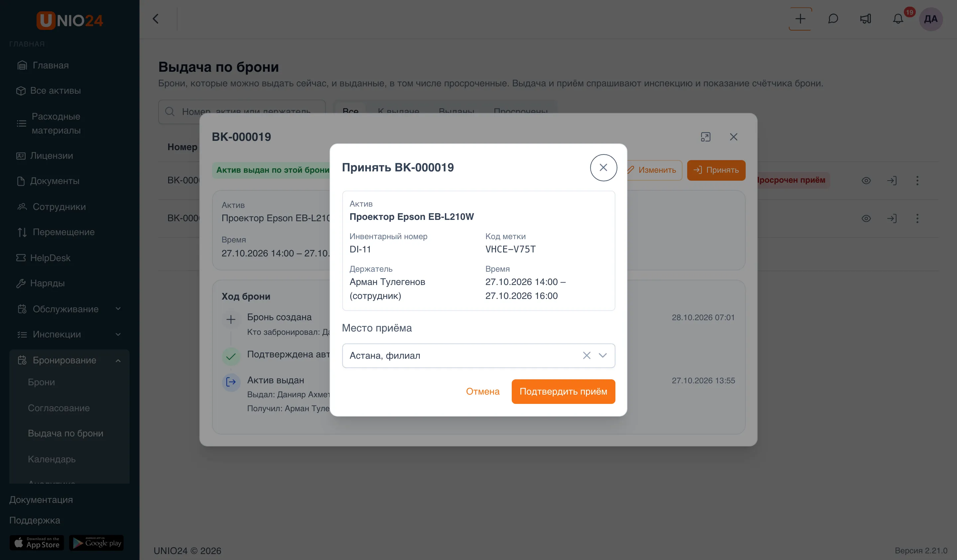This screenshot has height=560, width=957.
Task: Close the Принять BK-000019 dialog
Action: click(x=603, y=167)
